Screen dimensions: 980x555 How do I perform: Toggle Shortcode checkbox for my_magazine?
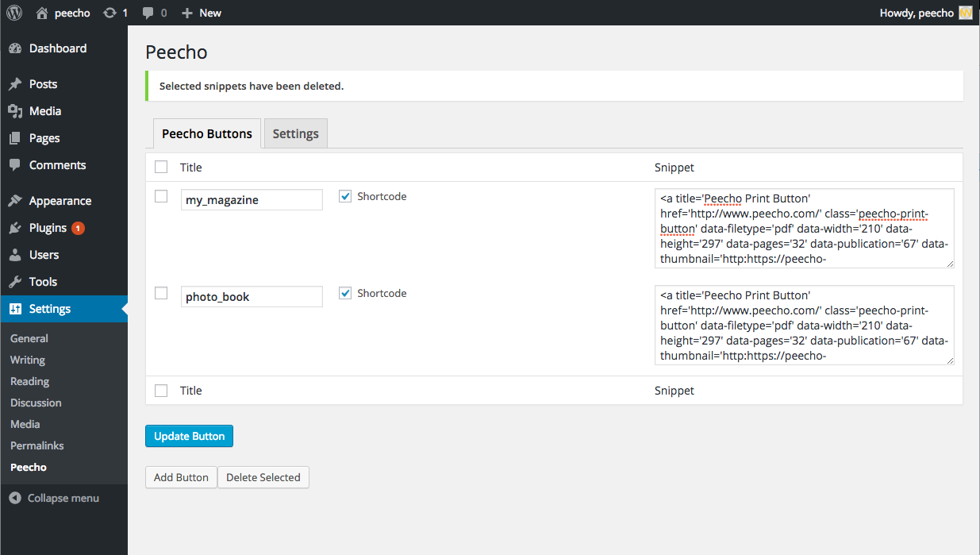click(x=345, y=196)
